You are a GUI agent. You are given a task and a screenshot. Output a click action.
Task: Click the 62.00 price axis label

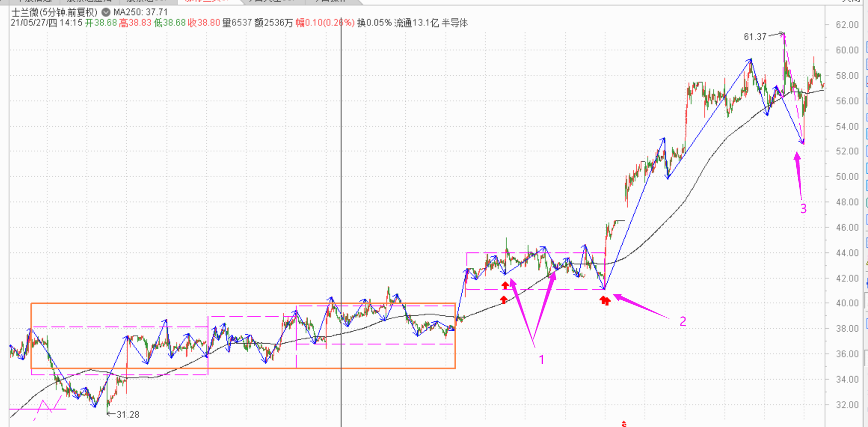(847, 25)
